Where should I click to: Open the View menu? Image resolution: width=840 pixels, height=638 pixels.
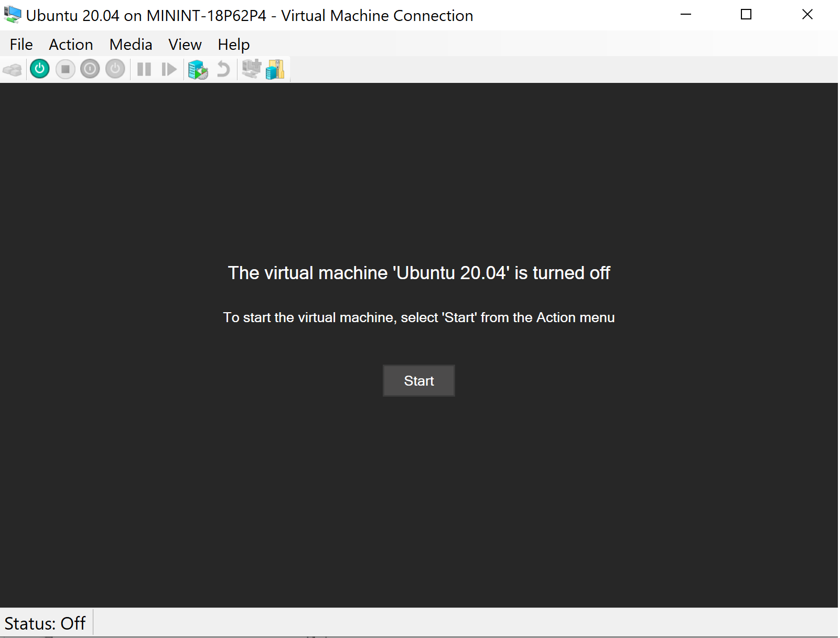tap(185, 45)
